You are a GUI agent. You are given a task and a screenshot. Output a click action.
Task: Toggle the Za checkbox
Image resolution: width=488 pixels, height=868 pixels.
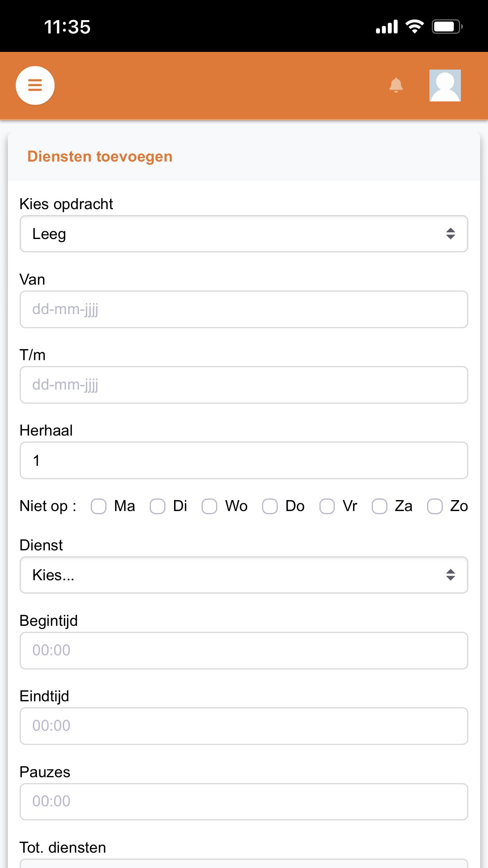(380, 506)
